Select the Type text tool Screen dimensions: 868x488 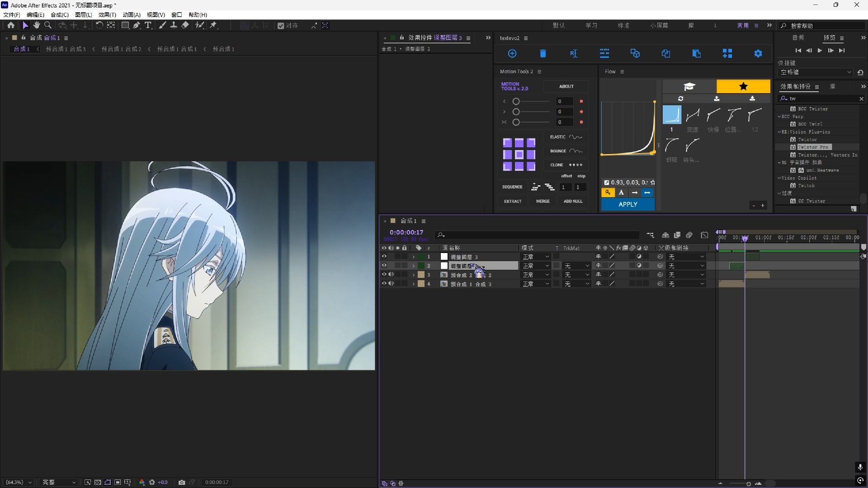click(x=148, y=25)
